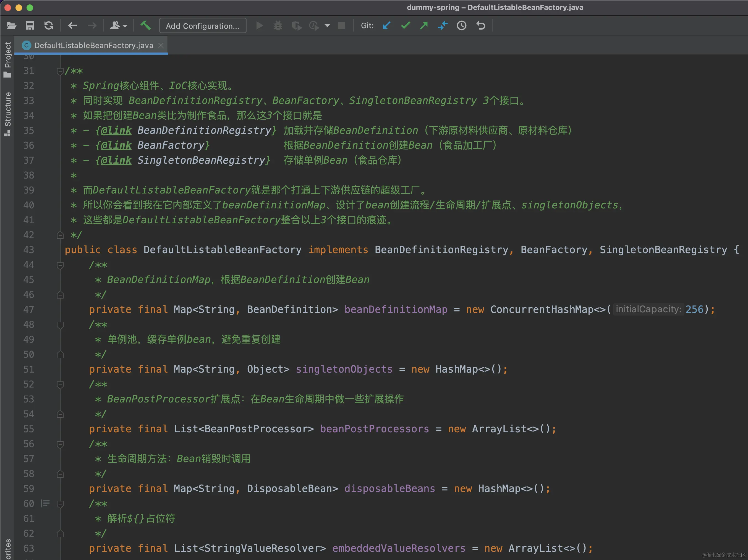Click line number 51 in the gutter

pos(29,369)
